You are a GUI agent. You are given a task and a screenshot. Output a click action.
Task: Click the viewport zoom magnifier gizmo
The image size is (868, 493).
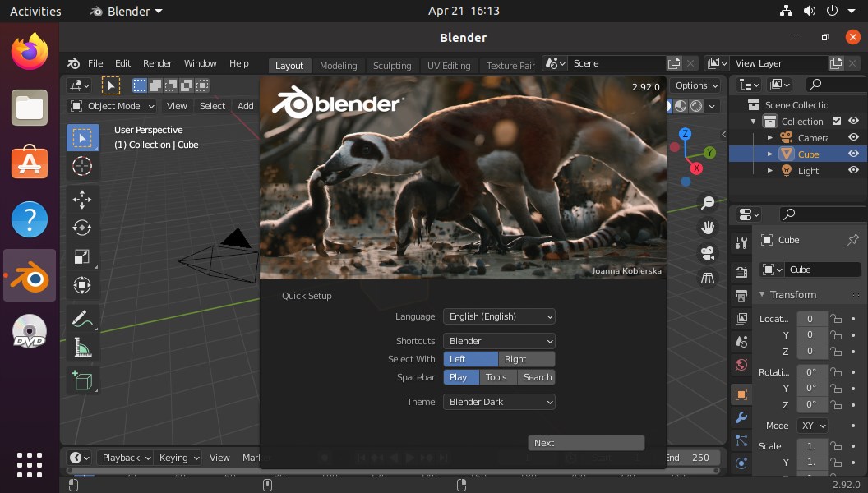tap(708, 202)
